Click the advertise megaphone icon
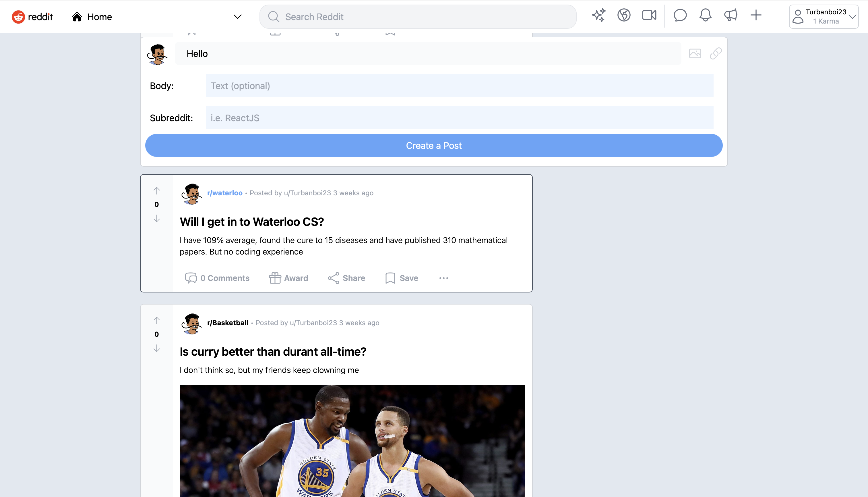Image resolution: width=868 pixels, height=497 pixels. [731, 15]
